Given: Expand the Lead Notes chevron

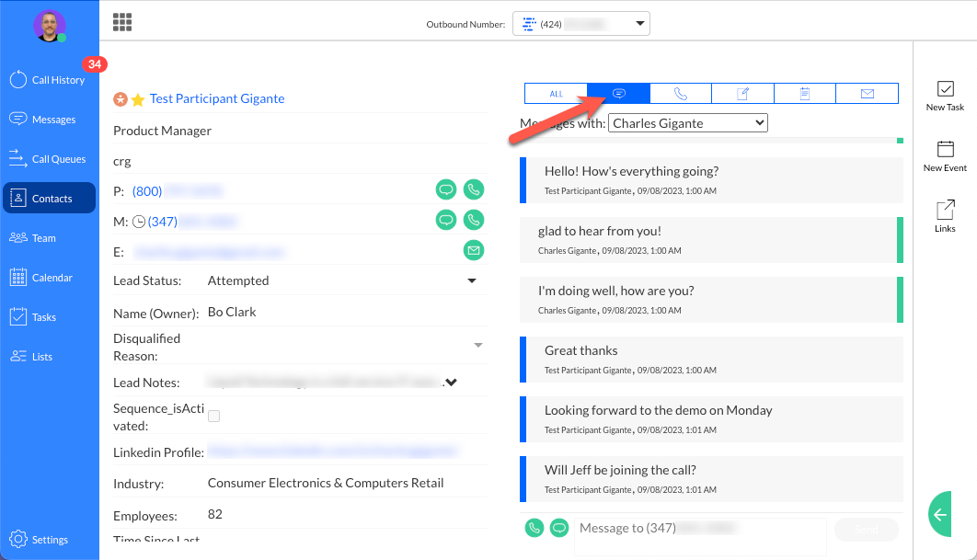Looking at the screenshot, I should [x=451, y=383].
